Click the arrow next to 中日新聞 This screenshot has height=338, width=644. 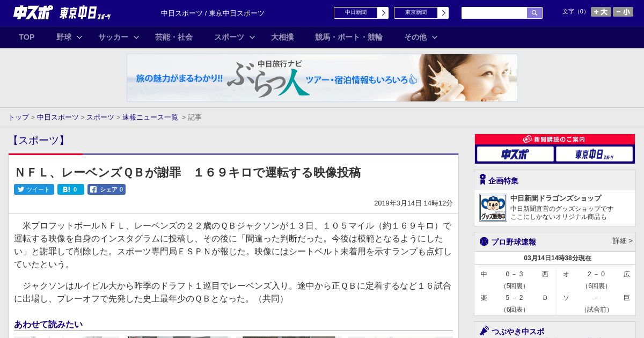(x=383, y=13)
